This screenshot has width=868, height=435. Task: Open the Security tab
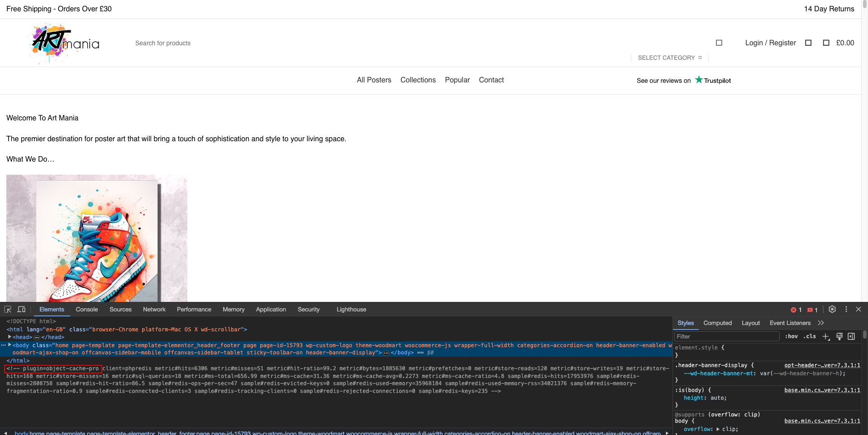coord(309,310)
